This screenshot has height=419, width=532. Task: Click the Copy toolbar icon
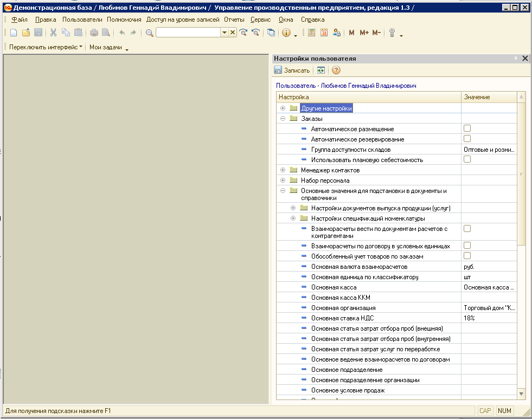(x=66, y=33)
